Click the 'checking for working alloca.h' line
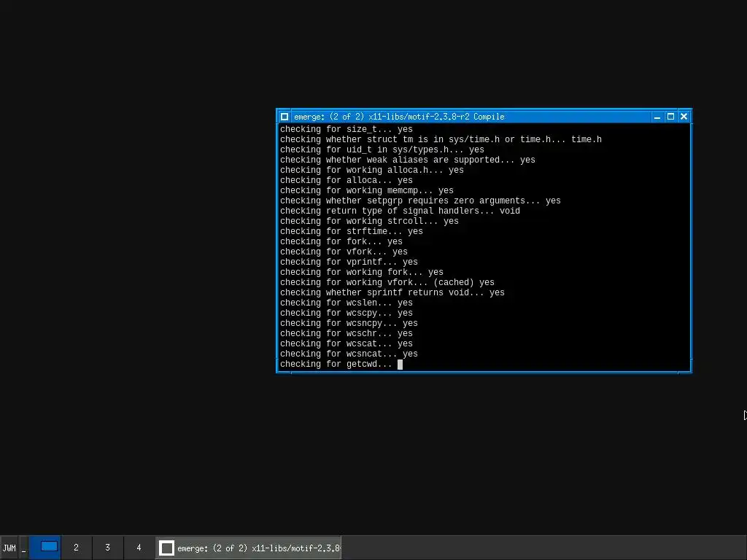 coord(371,171)
